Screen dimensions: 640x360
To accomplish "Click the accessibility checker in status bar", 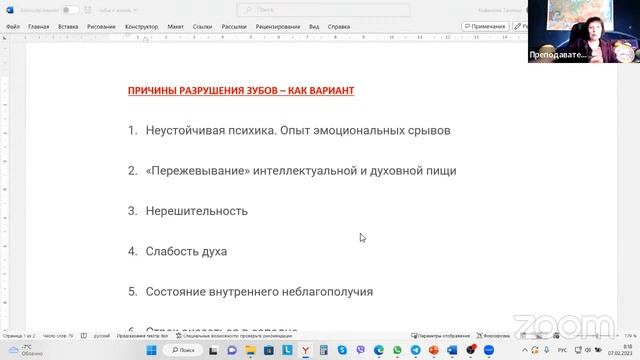I will coord(234,336).
